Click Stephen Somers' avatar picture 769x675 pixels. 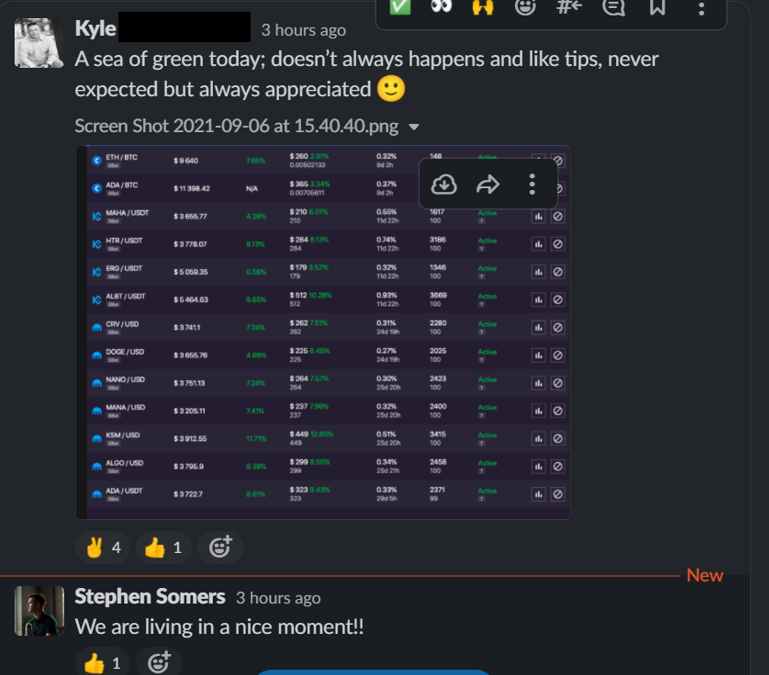39,610
